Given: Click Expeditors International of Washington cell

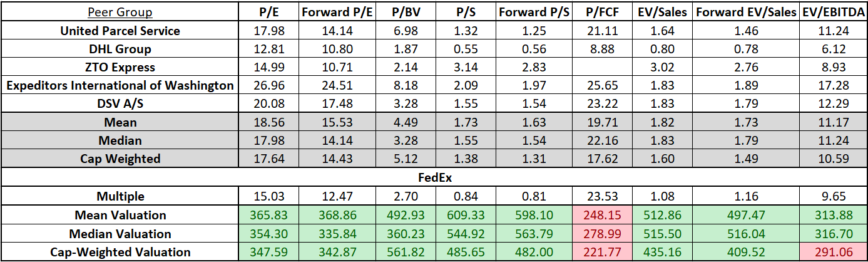Looking at the screenshot, I should [x=120, y=85].
